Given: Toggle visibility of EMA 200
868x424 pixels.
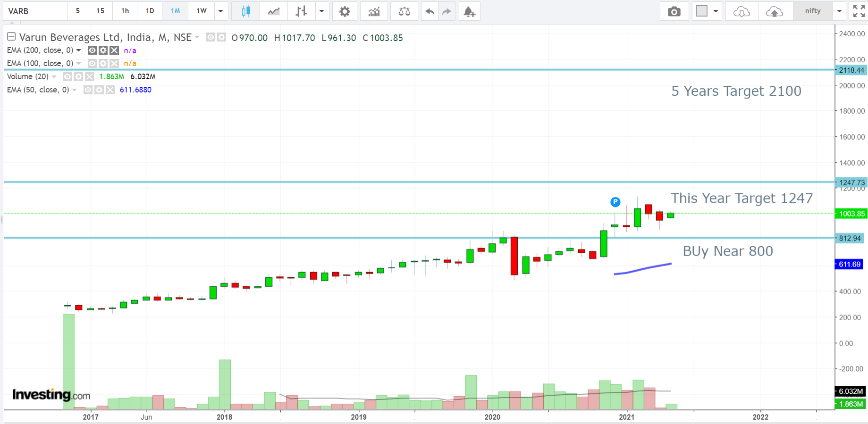Looking at the screenshot, I should [x=93, y=50].
